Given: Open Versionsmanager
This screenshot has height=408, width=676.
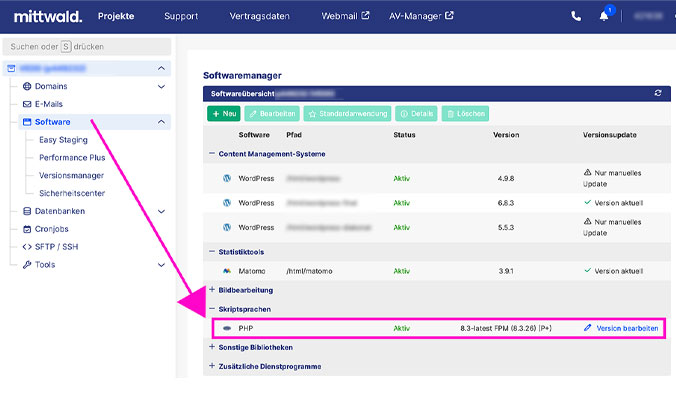Looking at the screenshot, I should (x=71, y=176).
